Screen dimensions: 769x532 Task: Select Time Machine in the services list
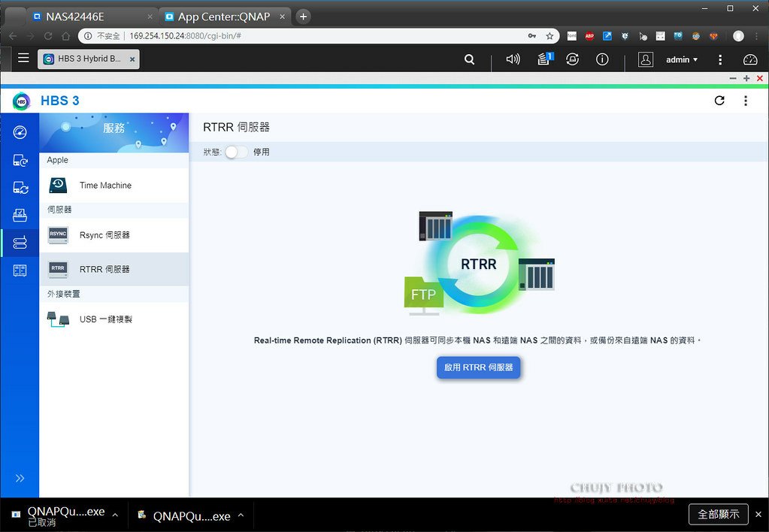114,186
